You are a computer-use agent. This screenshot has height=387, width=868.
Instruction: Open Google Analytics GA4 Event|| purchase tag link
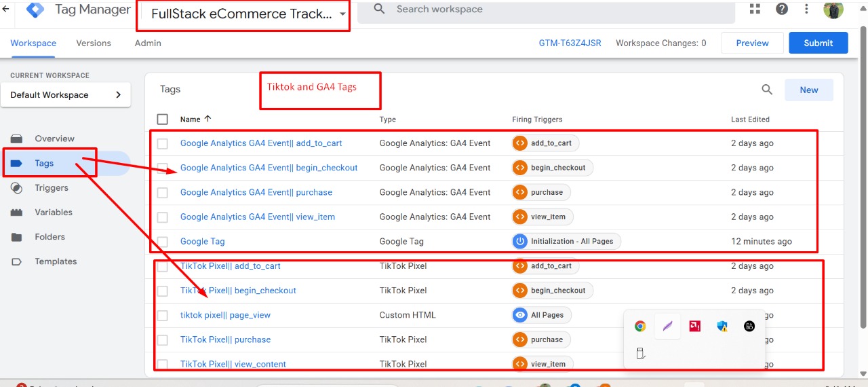256,192
